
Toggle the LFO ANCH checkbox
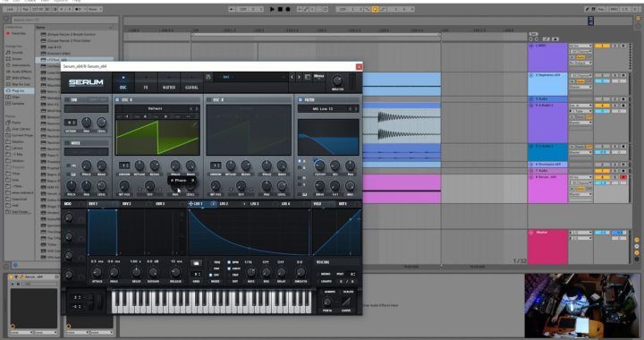tap(229, 268)
